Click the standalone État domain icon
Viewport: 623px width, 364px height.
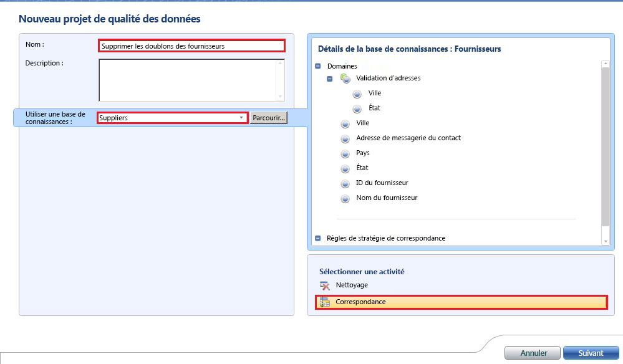coord(345,168)
